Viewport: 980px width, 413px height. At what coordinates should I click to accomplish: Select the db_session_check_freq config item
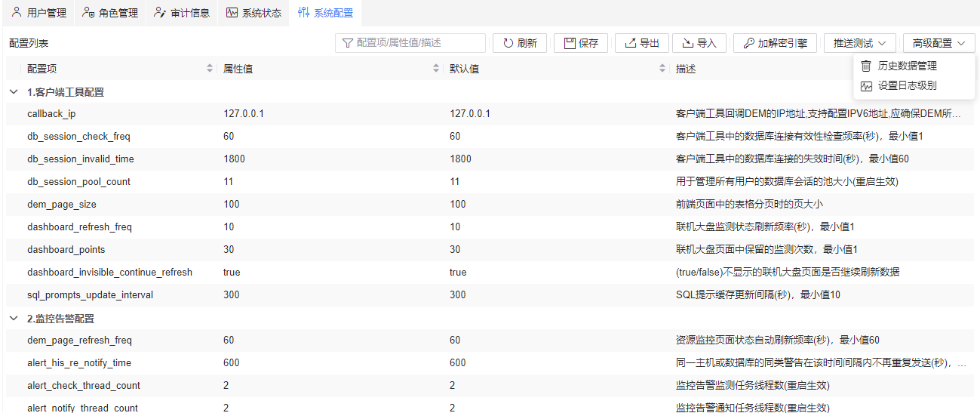pos(78,137)
